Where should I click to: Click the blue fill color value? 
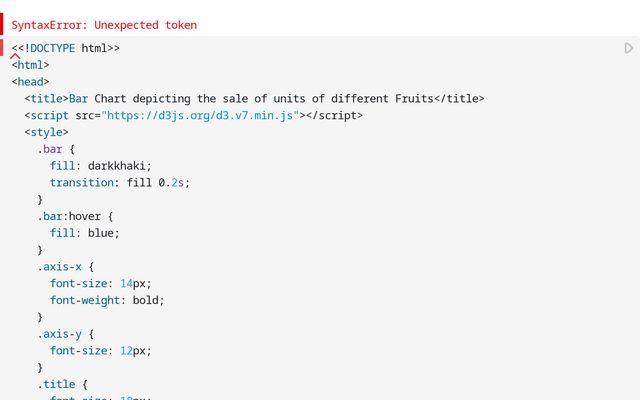(x=103, y=233)
